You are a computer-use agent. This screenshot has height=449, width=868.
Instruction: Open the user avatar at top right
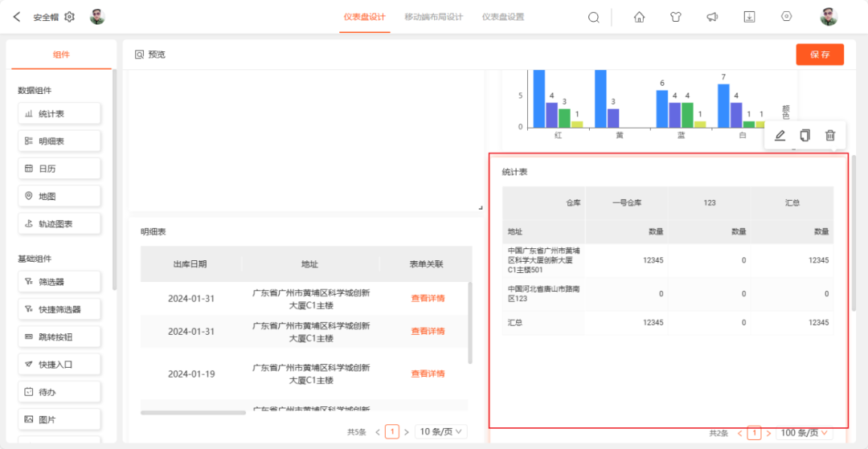click(x=829, y=17)
